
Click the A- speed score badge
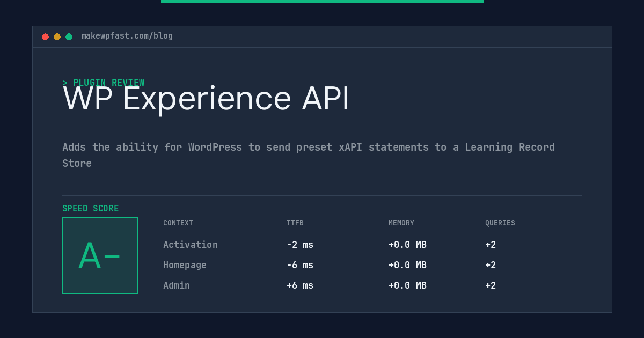point(100,255)
